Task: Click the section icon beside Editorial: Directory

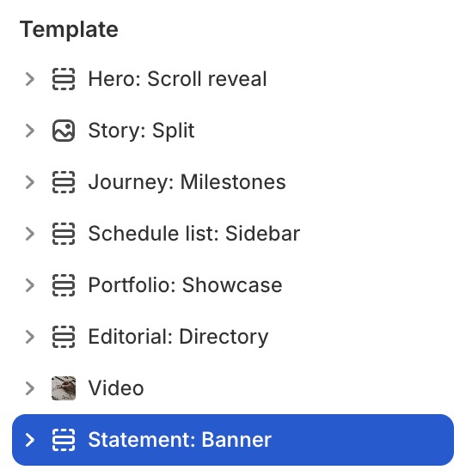Action: click(x=64, y=337)
